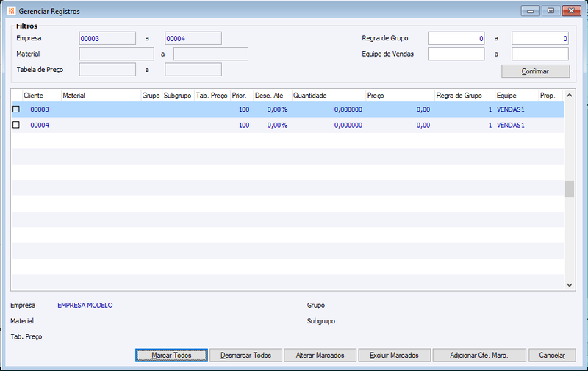Click quantity 0,000000 in 00003 row
588x371 pixels.
pyautogui.click(x=348, y=109)
